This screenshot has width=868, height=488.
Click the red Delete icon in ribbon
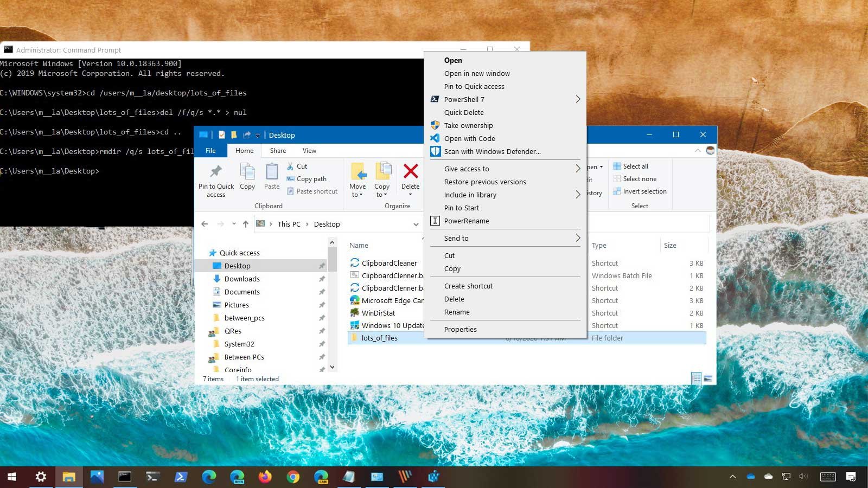[x=411, y=172]
